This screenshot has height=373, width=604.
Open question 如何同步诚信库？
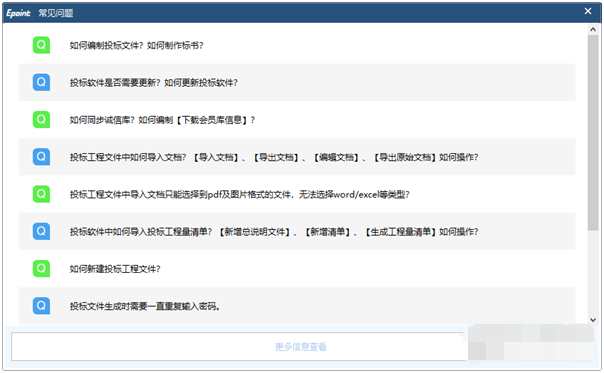click(x=162, y=120)
